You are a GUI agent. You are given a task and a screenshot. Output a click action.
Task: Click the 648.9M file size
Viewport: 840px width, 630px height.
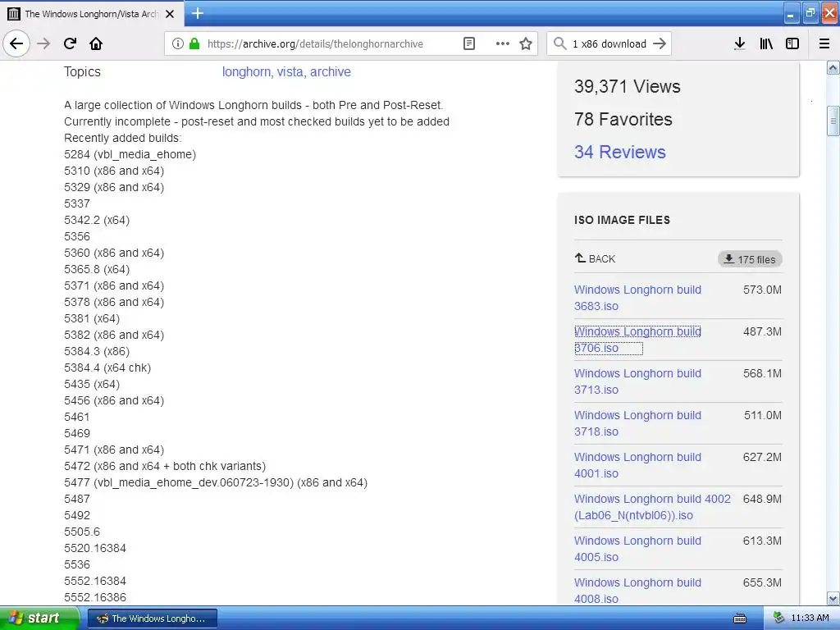[x=762, y=499]
